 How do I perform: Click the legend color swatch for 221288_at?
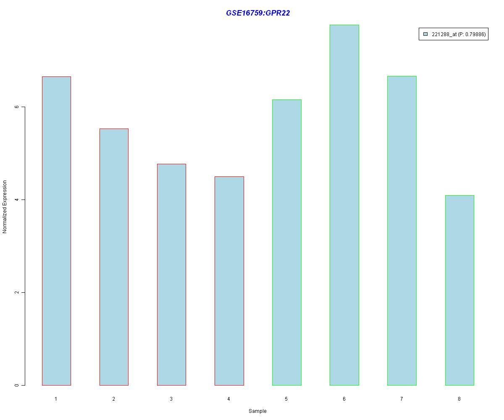click(425, 34)
